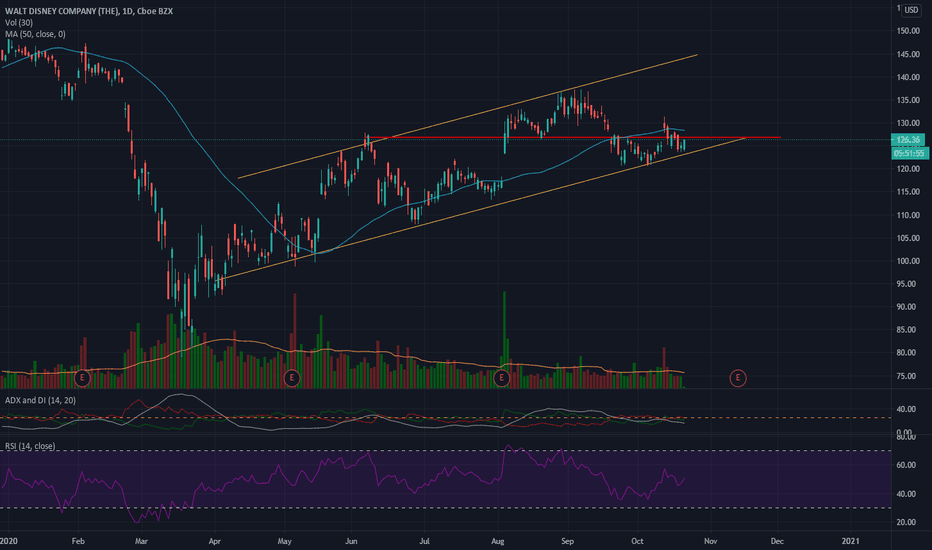Click the Jun label on time axis
Image resolution: width=932 pixels, height=550 pixels.
tap(351, 541)
